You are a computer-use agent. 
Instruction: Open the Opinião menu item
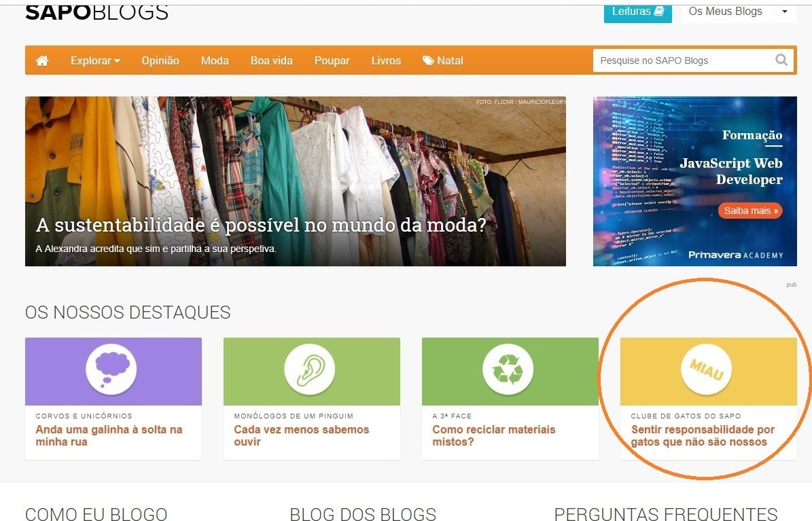pyautogui.click(x=160, y=60)
